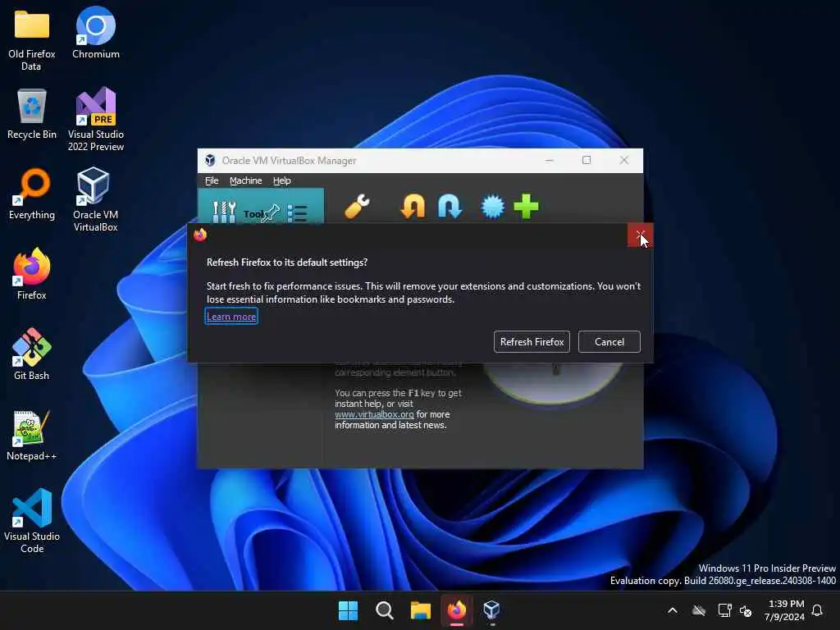Click the VirtualBox green Add plus icon
840x630 pixels.
(x=526, y=207)
